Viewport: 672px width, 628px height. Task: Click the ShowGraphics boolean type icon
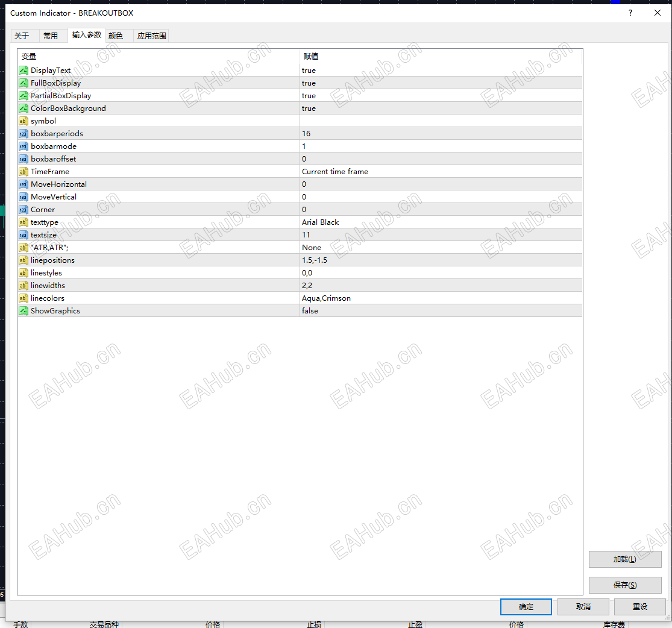(23, 310)
